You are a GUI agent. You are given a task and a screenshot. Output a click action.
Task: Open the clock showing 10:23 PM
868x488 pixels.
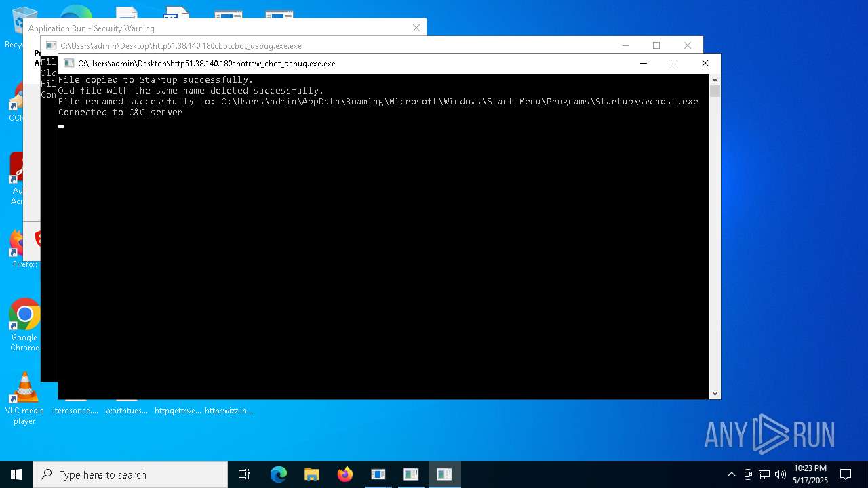coord(810,474)
